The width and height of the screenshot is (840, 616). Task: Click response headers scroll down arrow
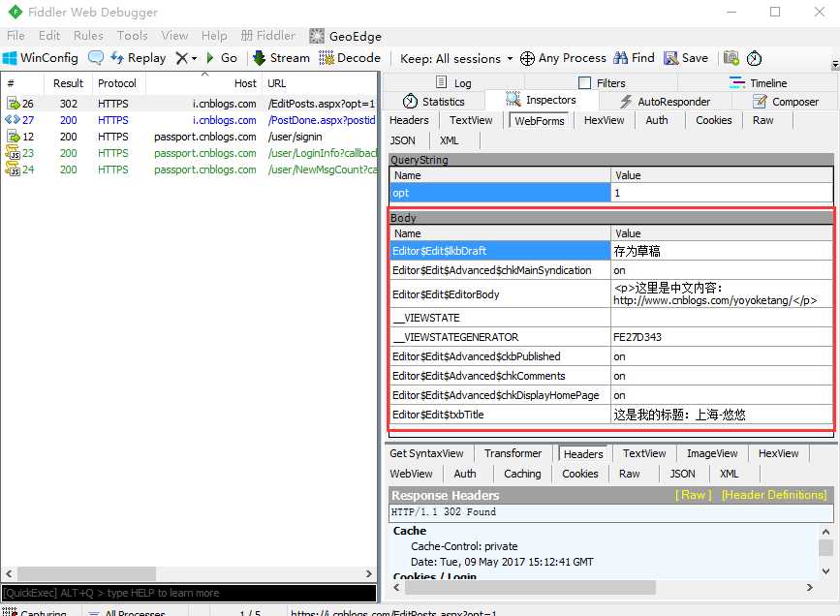click(825, 571)
